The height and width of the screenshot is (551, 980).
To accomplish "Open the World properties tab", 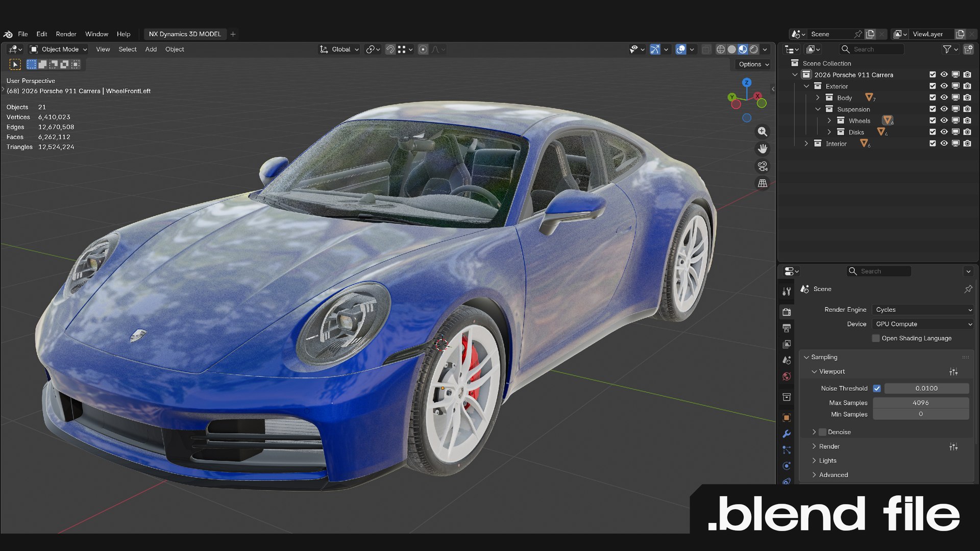I will click(787, 377).
